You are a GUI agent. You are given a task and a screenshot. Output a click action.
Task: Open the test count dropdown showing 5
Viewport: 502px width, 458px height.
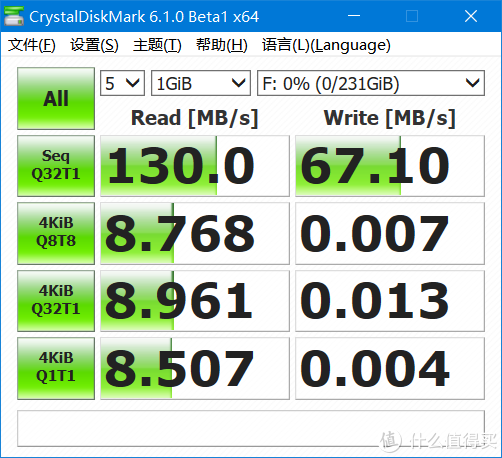click(122, 83)
